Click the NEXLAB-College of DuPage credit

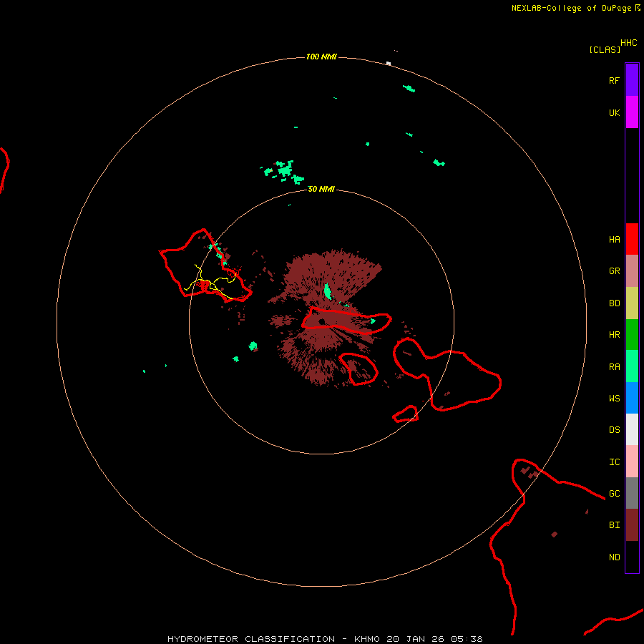coord(571,8)
